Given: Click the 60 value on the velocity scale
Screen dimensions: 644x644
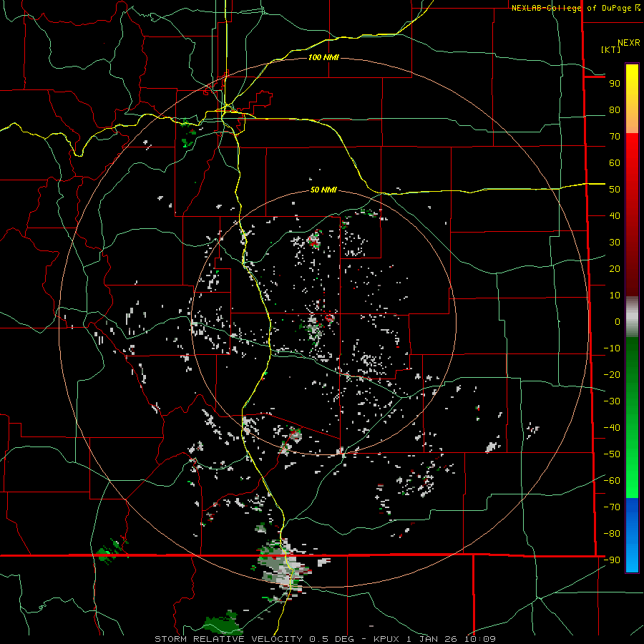Looking at the screenshot, I should tap(615, 163).
